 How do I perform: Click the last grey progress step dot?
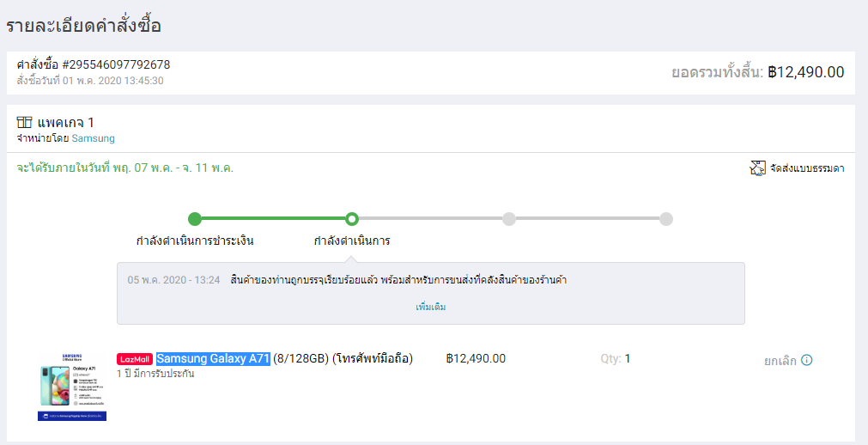666,219
